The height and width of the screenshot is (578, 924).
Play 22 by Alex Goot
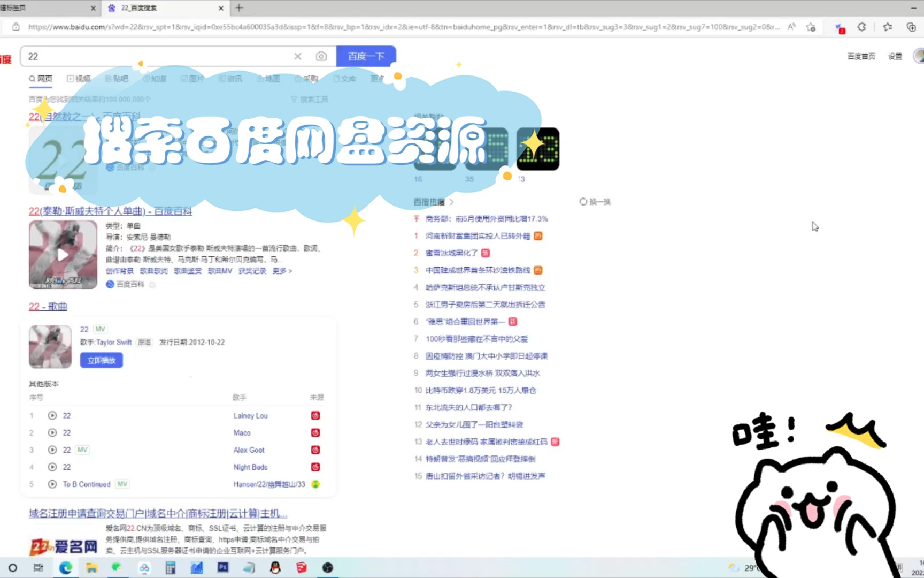(x=52, y=450)
